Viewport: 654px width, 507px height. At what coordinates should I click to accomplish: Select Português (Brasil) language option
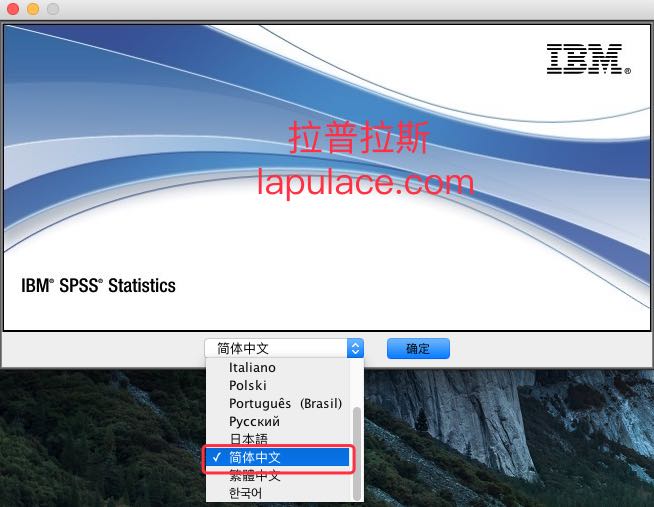tap(286, 404)
